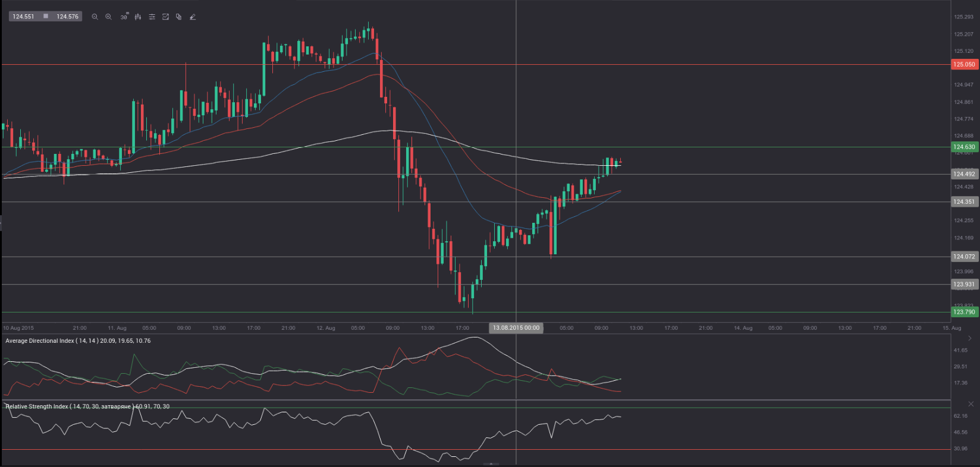The image size is (980, 467).
Task: Click the green 123.790 price level tag
Action: point(964,312)
